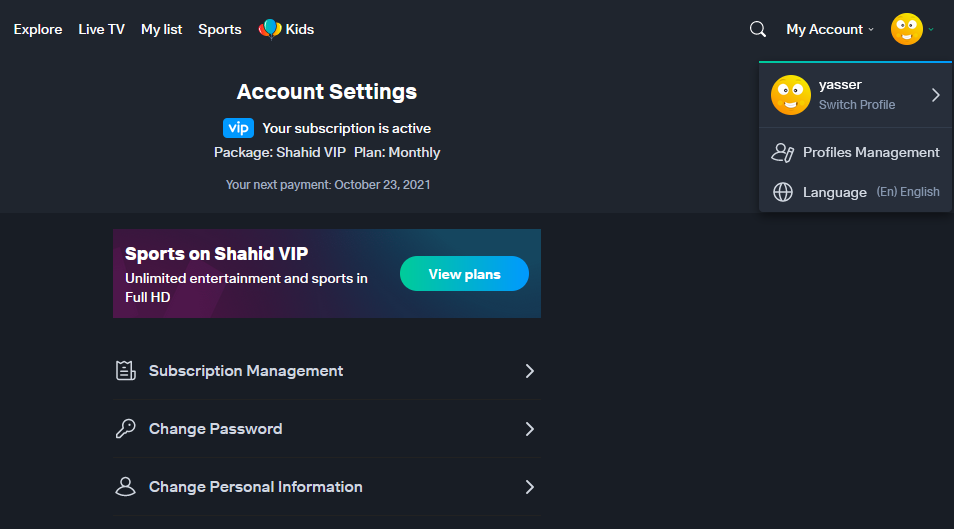Click the Change Password key icon

point(125,429)
